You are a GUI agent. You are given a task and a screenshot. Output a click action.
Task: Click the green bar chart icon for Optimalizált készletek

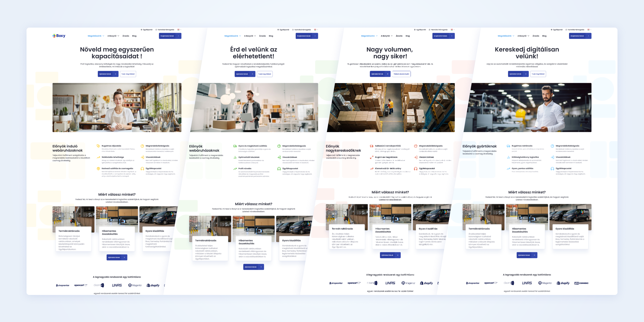[235, 157]
